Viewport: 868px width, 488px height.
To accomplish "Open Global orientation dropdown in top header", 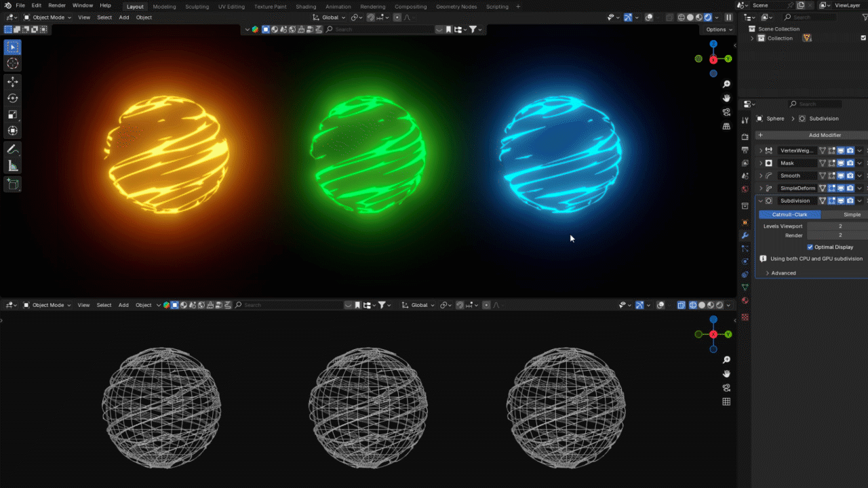I will click(329, 18).
